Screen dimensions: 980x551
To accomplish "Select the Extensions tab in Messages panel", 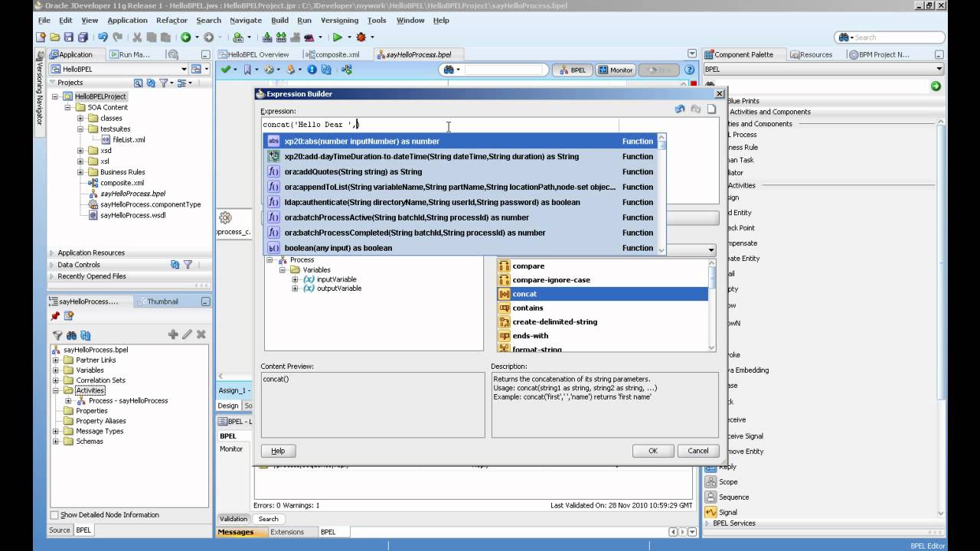I will point(286,532).
